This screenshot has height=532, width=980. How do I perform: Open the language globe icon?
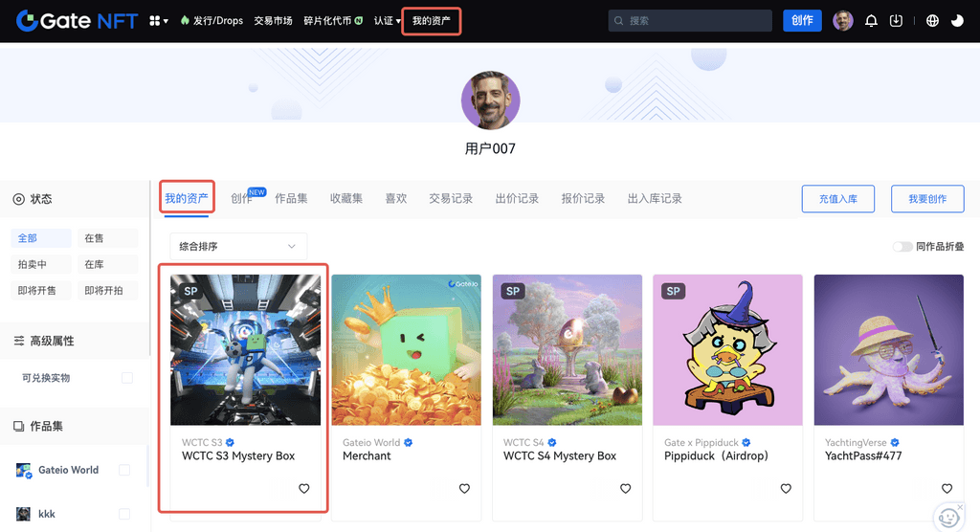point(932,21)
